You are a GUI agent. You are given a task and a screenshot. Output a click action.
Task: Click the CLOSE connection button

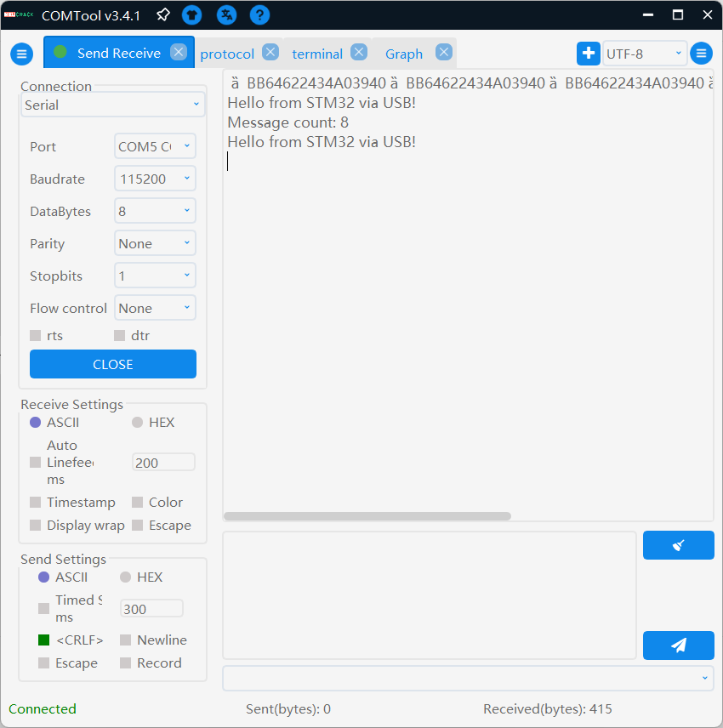click(x=113, y=364)
